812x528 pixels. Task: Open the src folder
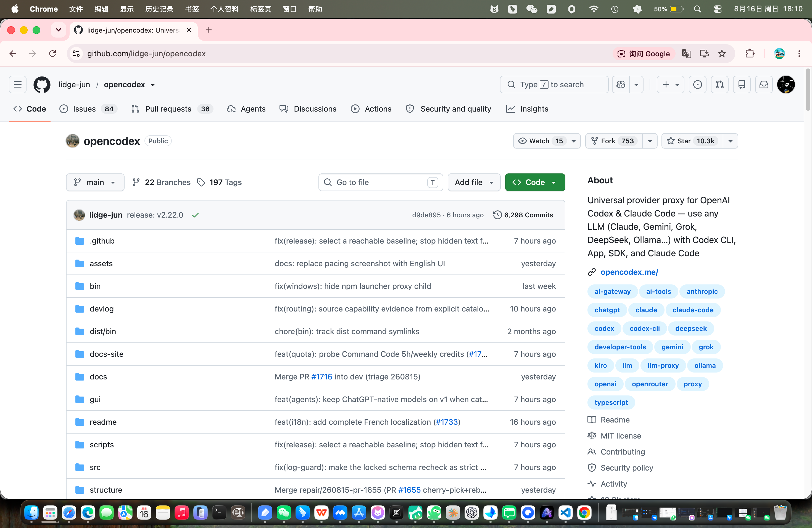pyautogui.click(x=95, y=467)
